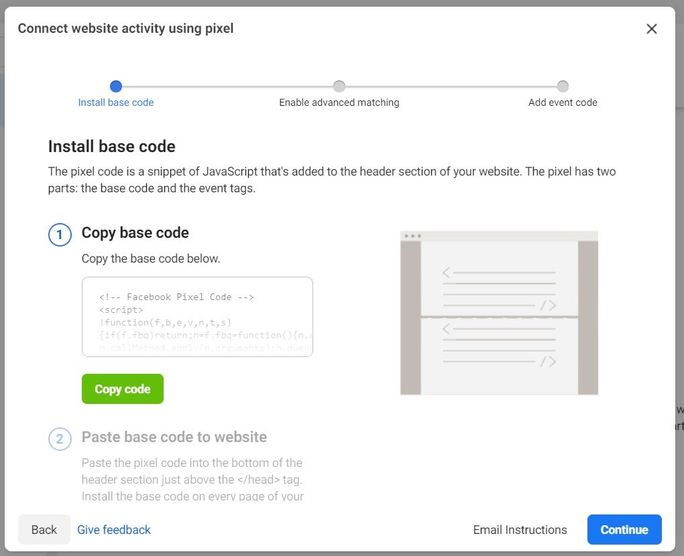Image resolution: width=684 pixels, height=556 pixels.
Task: Click the progress line between first two steps
Action: (227, 86)
